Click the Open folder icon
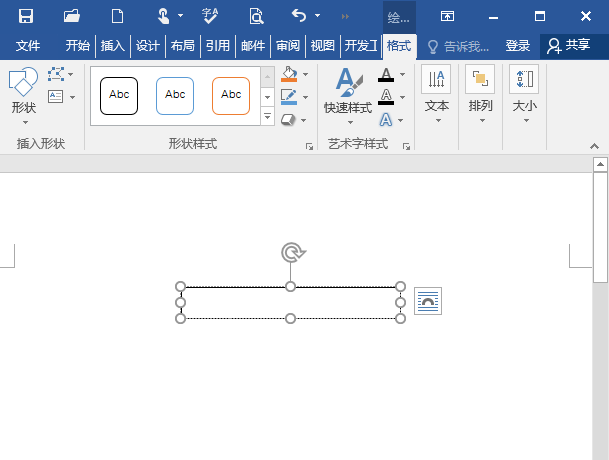Screen dimensions: 609x460 pos(72,16)
